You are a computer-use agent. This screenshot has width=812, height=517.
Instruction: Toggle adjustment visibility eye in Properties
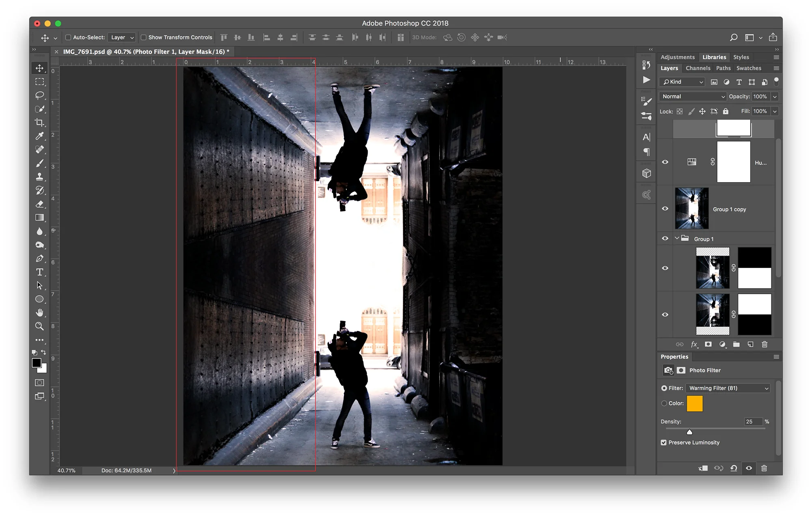(749, 468)
